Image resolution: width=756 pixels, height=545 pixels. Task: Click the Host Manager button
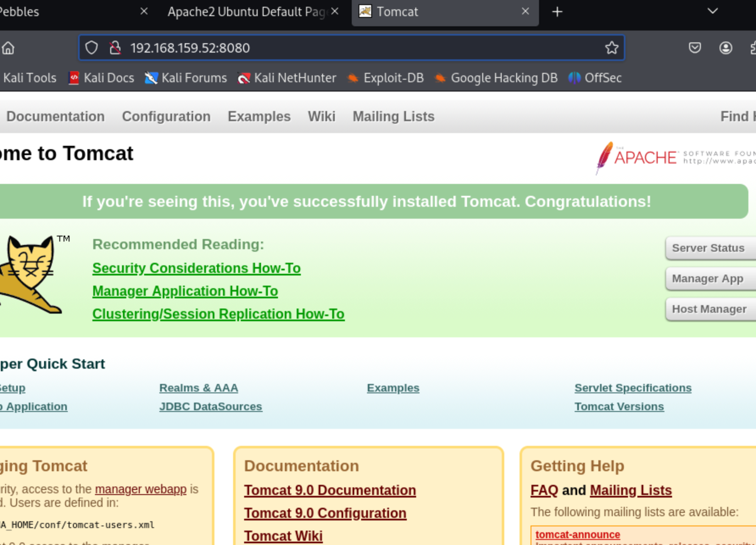pyautogui.click(x=711, y=309)
